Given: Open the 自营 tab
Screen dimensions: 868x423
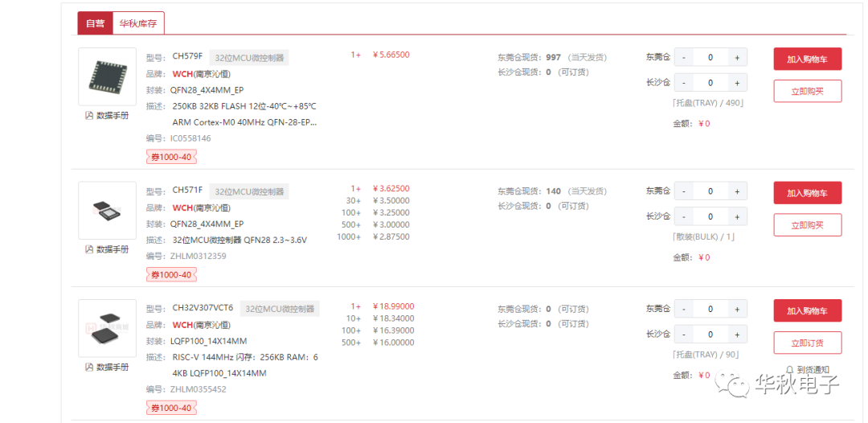Looking at the screenshot, I should pyautogui.click(x=95, y=23).
